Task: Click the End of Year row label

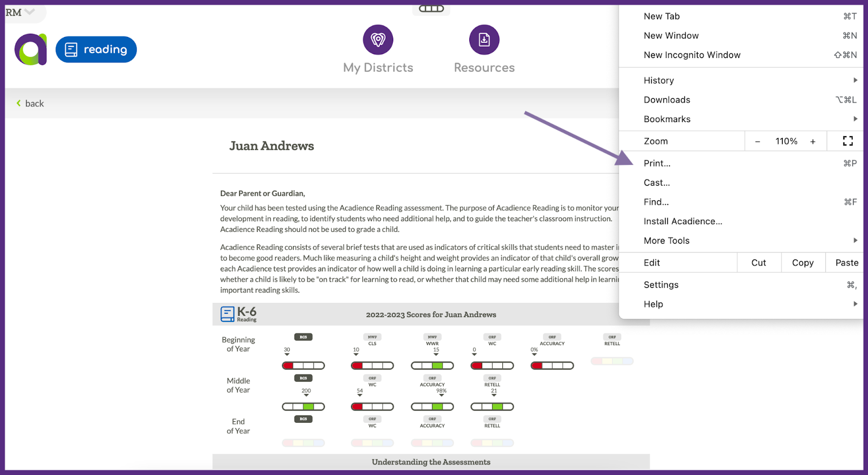Action: tap(238, 426)
